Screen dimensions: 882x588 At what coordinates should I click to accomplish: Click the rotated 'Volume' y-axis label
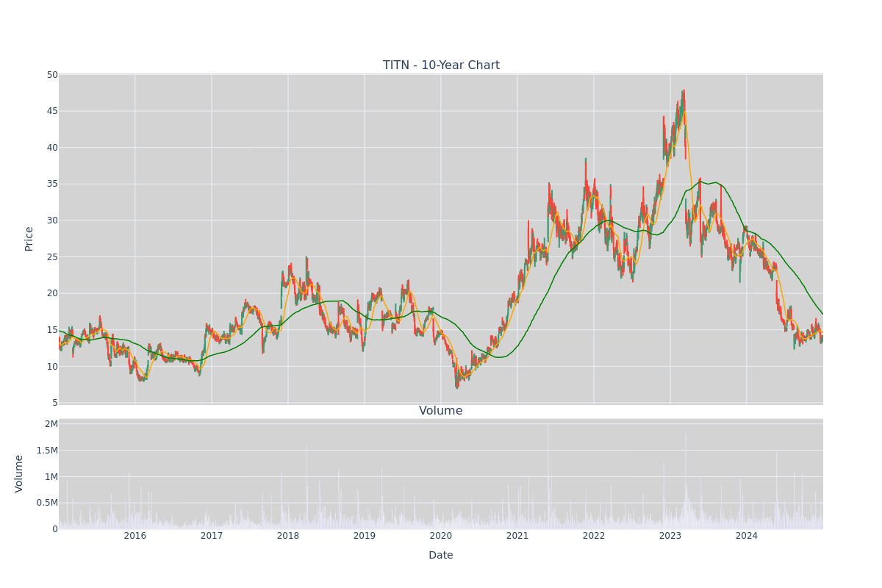coord(19,473)
